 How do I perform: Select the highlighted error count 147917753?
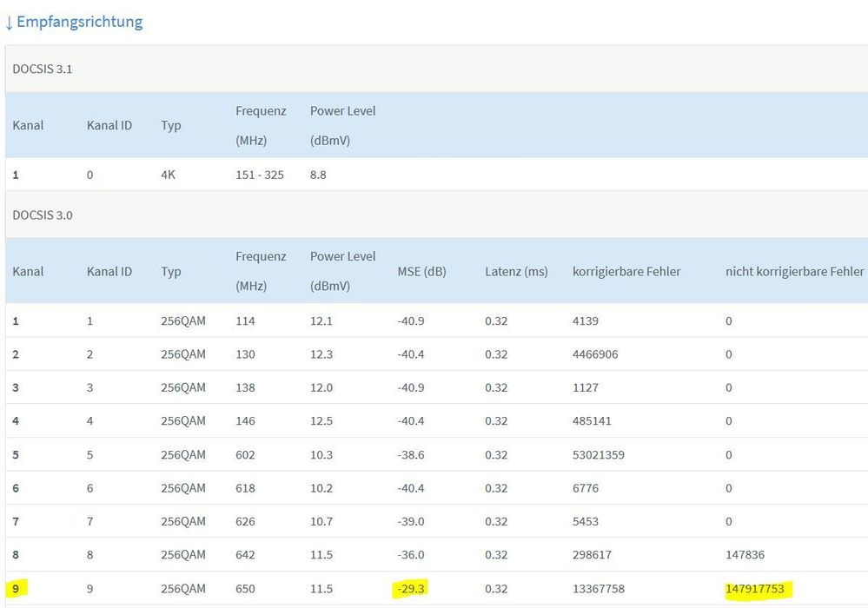(x=754, y=588)
